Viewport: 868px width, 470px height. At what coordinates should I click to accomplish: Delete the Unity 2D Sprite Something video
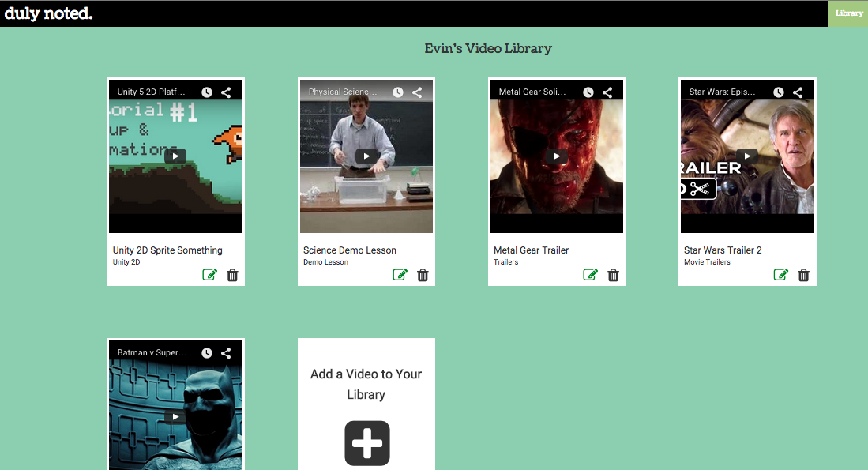(x=232, y=275)
